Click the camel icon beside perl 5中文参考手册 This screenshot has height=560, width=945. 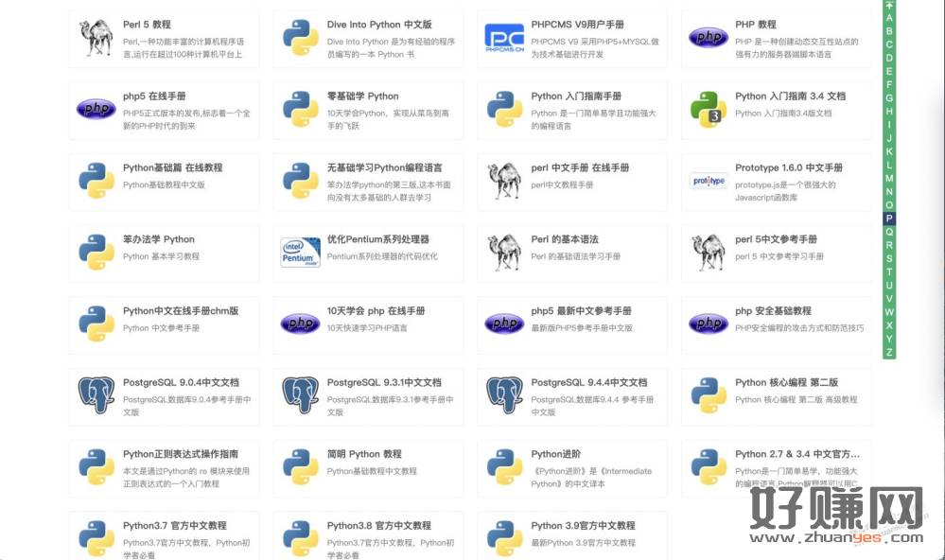coord(709,252)
